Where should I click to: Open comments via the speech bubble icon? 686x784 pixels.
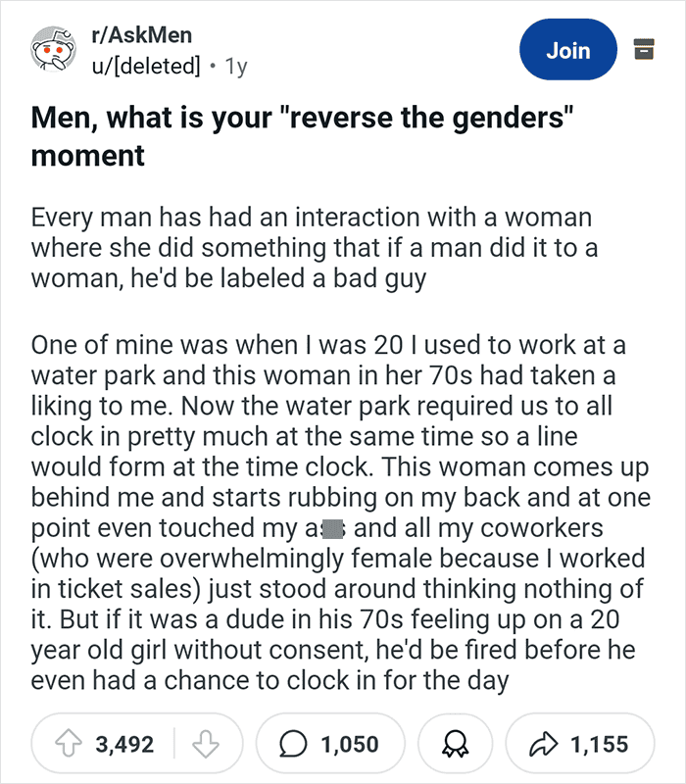(x=292, y=744)
